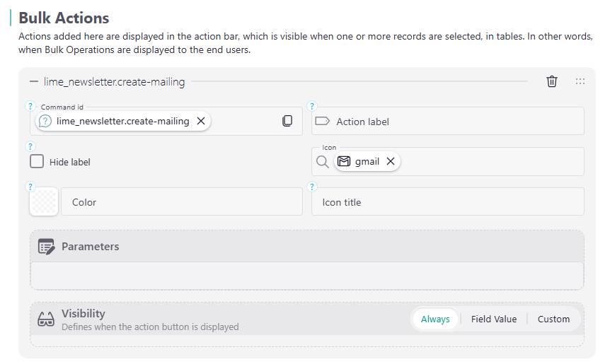610x364 pixels.
Task: Click the Visibility glasses icon
Action: pyautogui.click(x=46, y=319)
